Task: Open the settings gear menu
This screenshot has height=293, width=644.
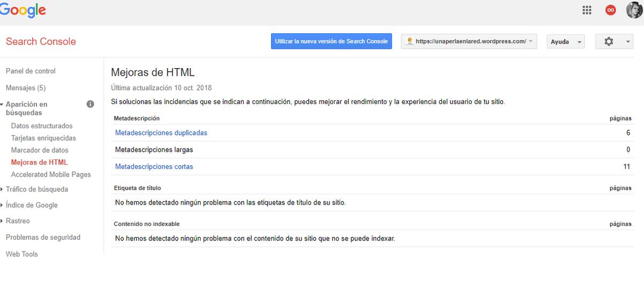Action: pos(609,41)
